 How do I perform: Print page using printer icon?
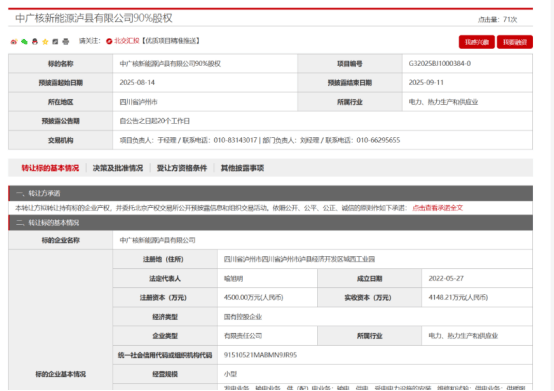point(66,41)
